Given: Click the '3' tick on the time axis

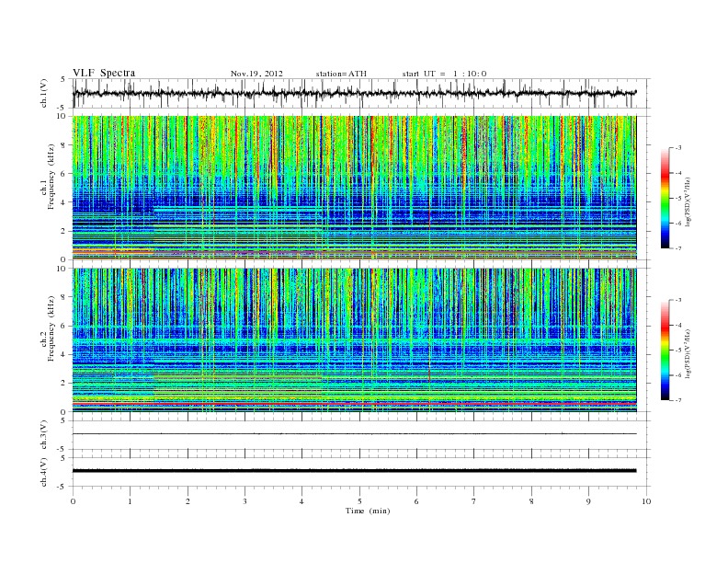Looking at the screenshot, I should 245,501.
